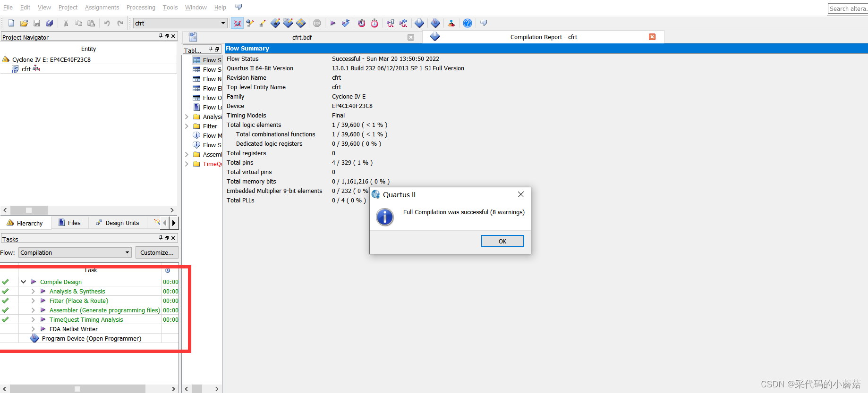
Task: Switch to the Design Units tab
Action: click(117, 223)
